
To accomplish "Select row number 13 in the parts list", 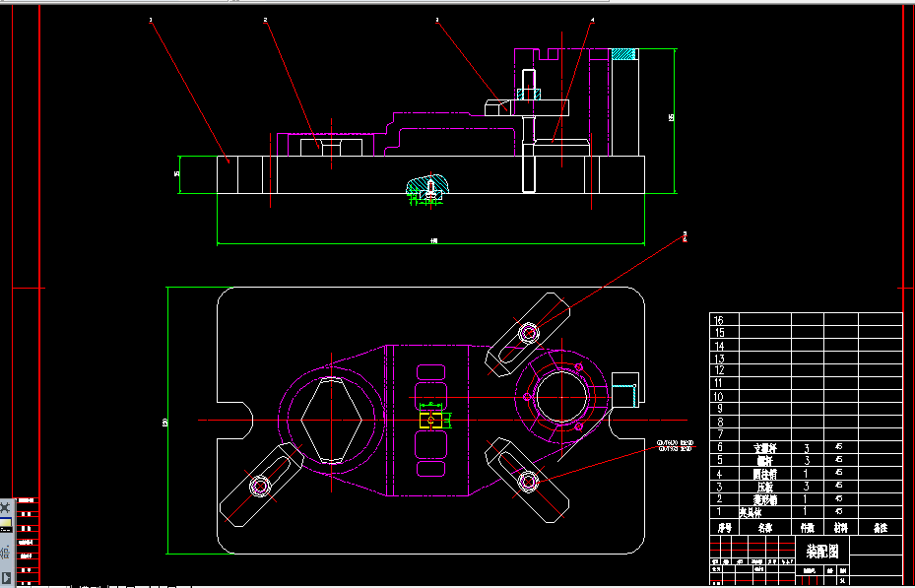I will [x=719, y=359].
